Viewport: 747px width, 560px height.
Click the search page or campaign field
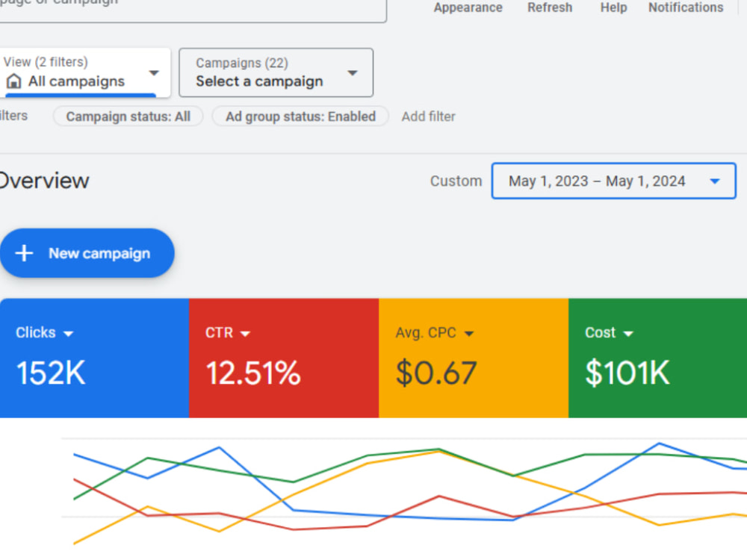[193, 10]
